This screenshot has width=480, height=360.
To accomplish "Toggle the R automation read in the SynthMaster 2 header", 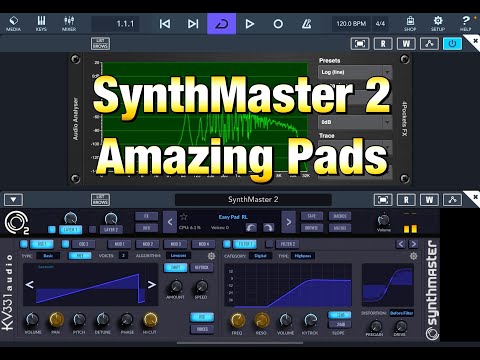I will pos(406,200).
